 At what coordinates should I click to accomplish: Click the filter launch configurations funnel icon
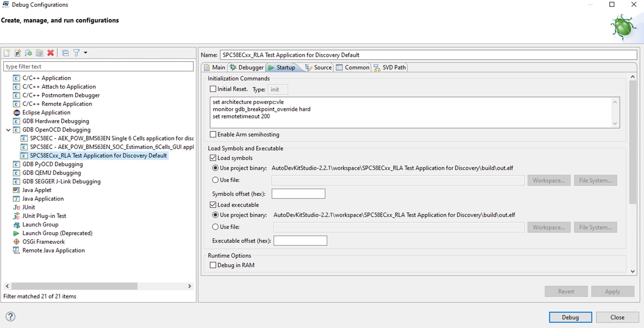tap(76, 53)
